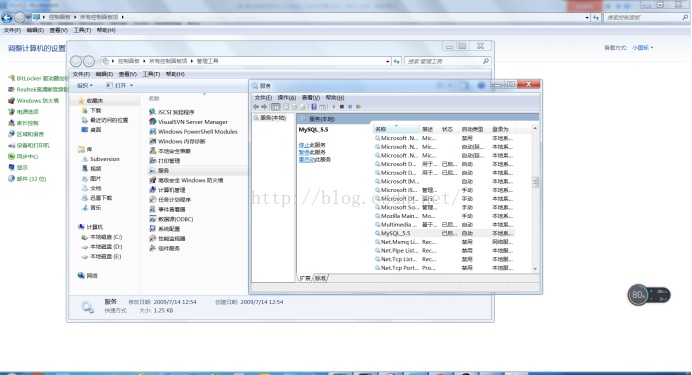Click the export list icon in Services toolbar
The height and width of the screenshot is (375, 692).
[x=303, y=107]
